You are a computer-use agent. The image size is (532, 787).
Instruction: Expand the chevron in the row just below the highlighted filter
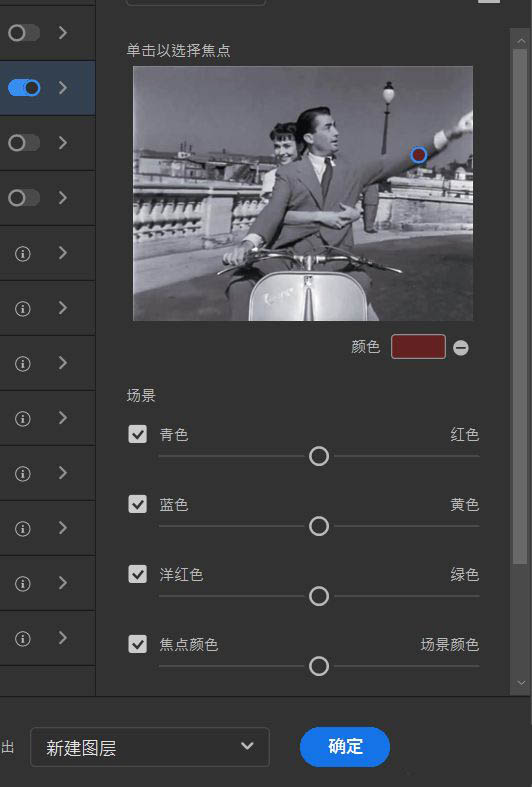[63, 143]
